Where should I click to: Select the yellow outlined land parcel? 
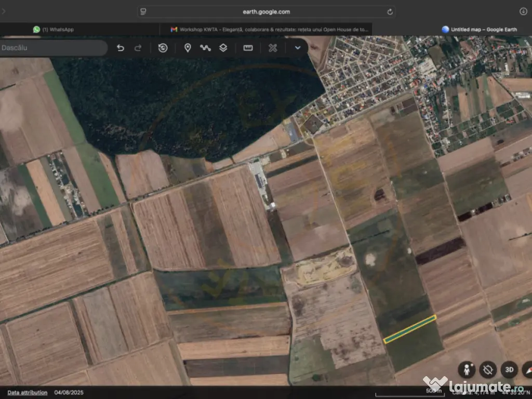410,329
